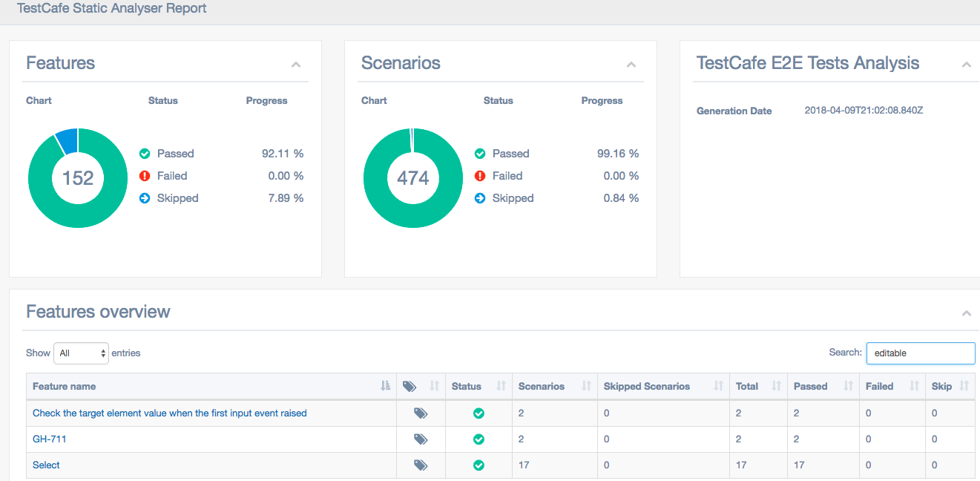Sort by tags column header icon

click(x=421, y=386)
